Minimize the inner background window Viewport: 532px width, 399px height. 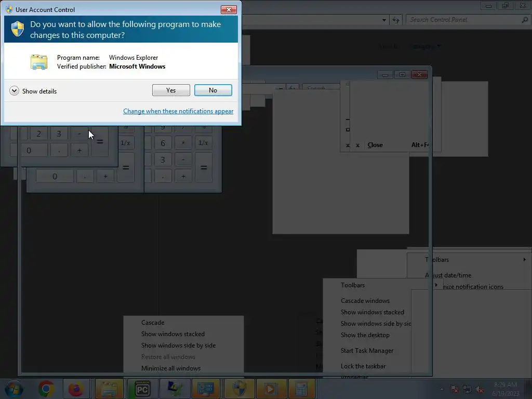click(x=385, y=75)
